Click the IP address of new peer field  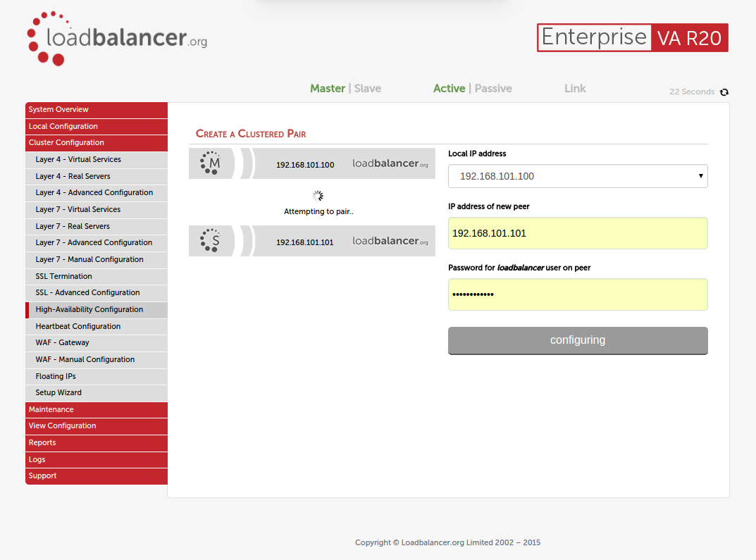[x=578, y=233]
